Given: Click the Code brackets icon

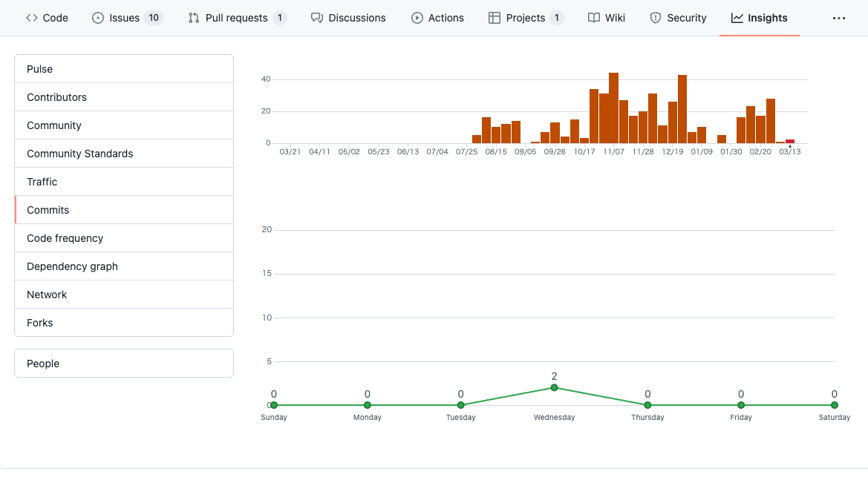Looking at the screenshot, I should [x=31, y=18].
